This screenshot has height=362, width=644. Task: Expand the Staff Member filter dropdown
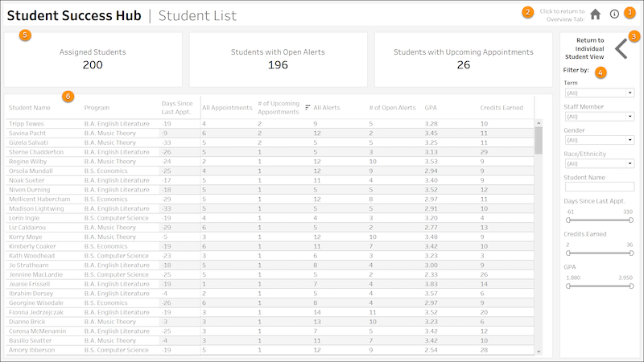click(x=598, y=117)
